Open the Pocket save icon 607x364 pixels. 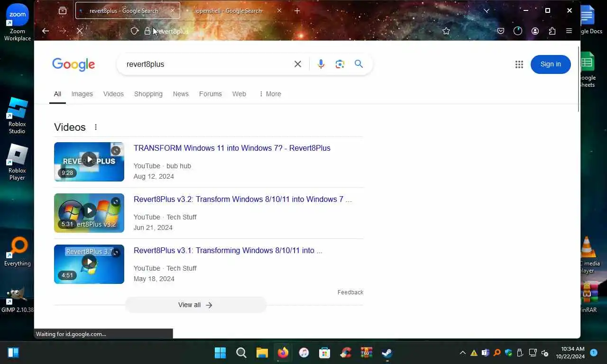[x=501, y=31]
